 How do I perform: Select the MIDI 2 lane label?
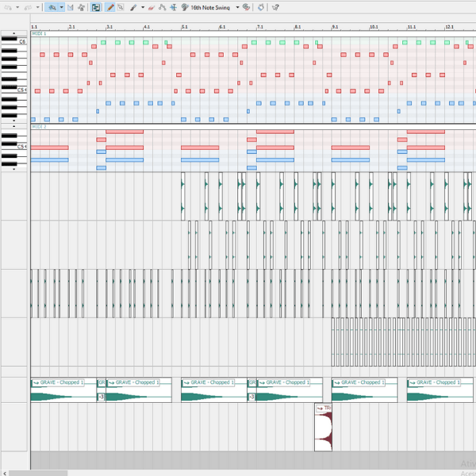(x=39, y=127)
